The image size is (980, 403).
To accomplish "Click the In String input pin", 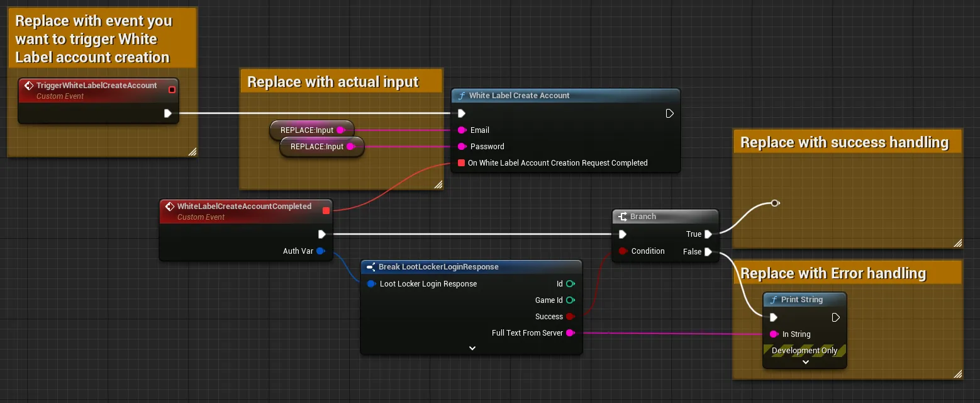I will point(774,334).
